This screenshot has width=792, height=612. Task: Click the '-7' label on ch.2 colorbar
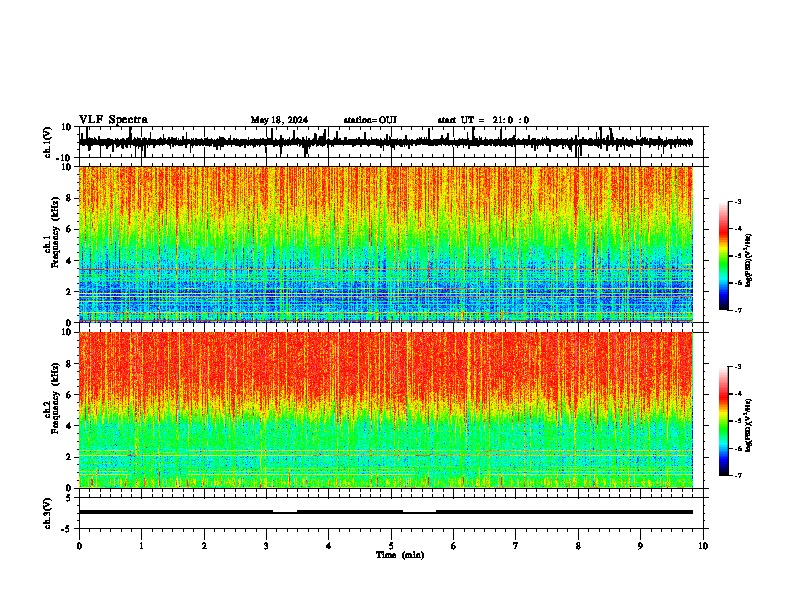point(738,475)
